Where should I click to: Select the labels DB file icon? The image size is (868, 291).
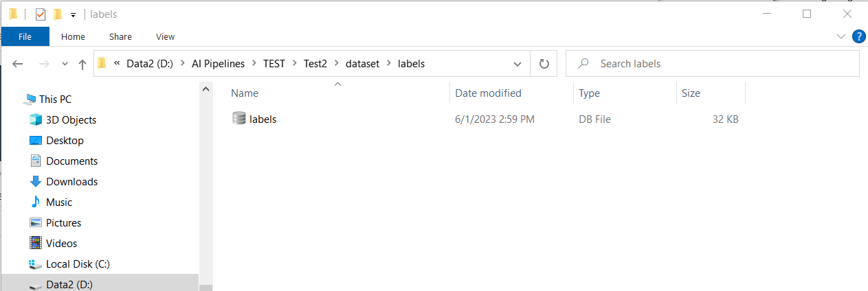[x=239, y=119]
